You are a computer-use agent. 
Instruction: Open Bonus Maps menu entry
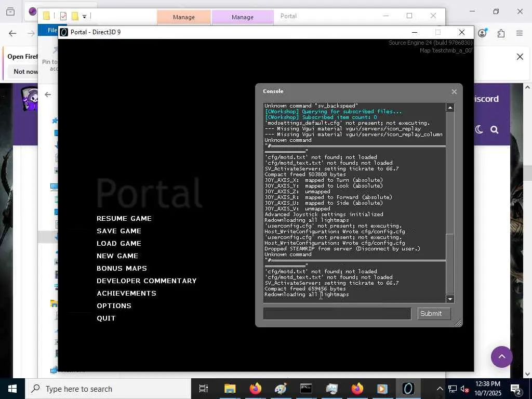point(122,269)
